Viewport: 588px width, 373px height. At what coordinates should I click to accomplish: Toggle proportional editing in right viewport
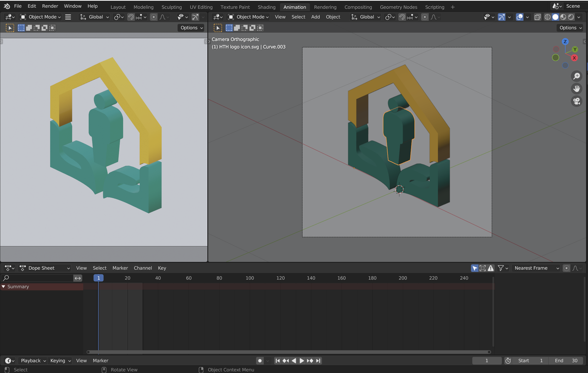click(x=424, y=17)
